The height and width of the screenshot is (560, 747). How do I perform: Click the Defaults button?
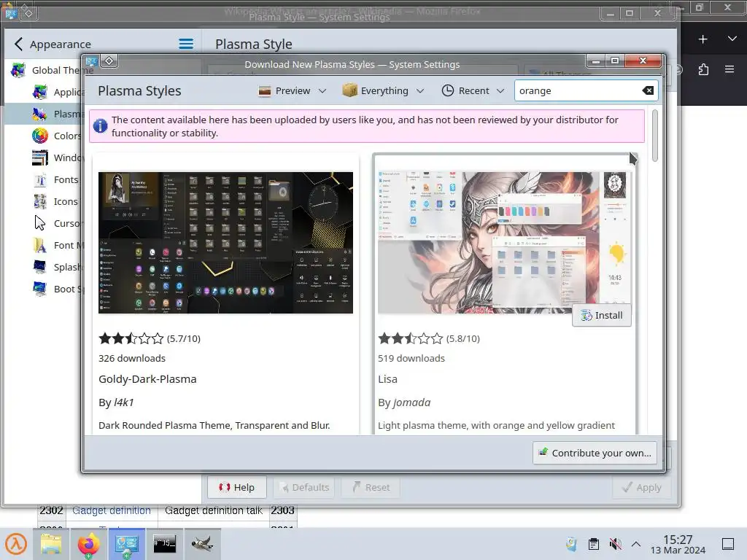pos(304,487)
